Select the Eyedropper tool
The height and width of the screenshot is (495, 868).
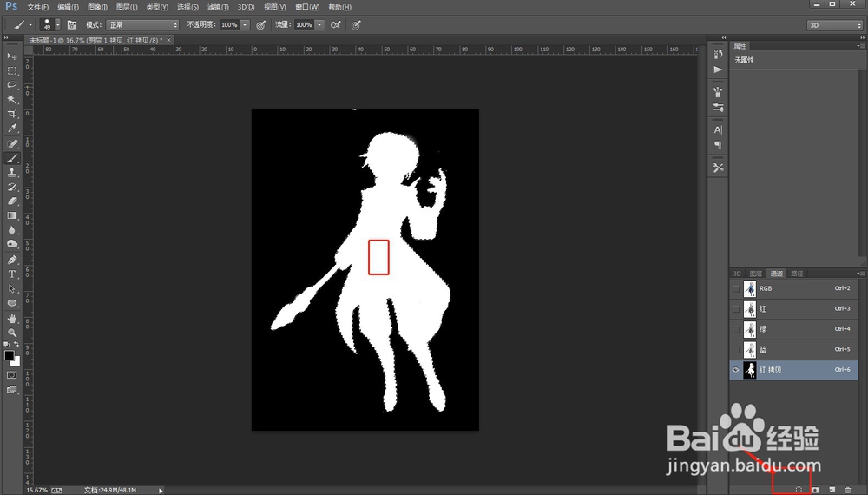tap(11, 129)
